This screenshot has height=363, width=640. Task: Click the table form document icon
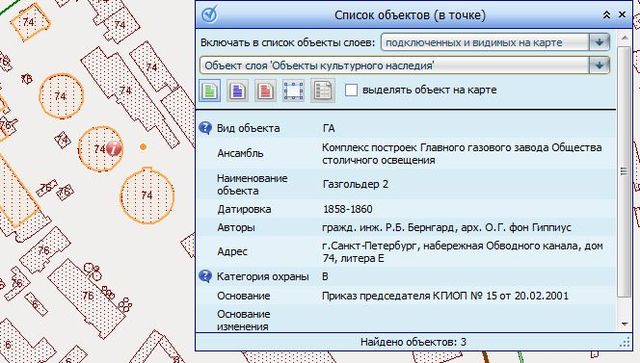pos(322,91)
